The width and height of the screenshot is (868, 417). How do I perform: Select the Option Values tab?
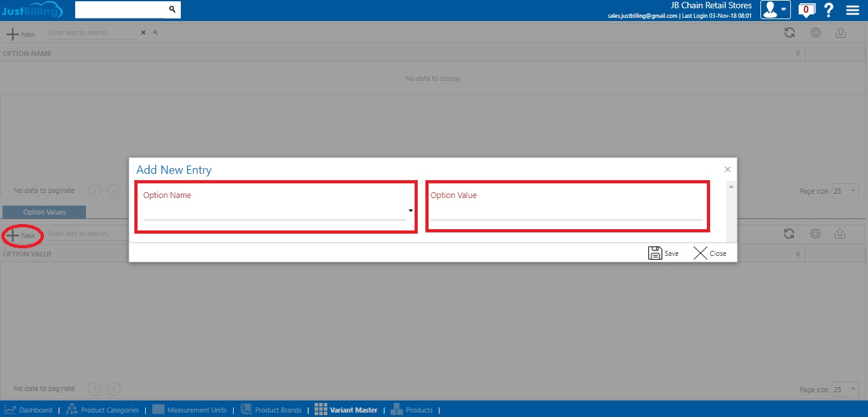pyautogui.click(x=45, y=212)
